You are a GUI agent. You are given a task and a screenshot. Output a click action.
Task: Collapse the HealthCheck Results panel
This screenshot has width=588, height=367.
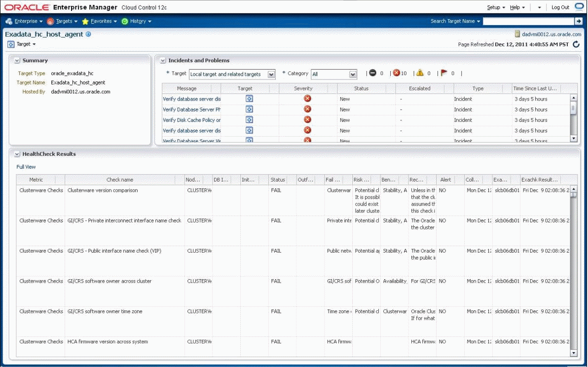pos(17,154)
